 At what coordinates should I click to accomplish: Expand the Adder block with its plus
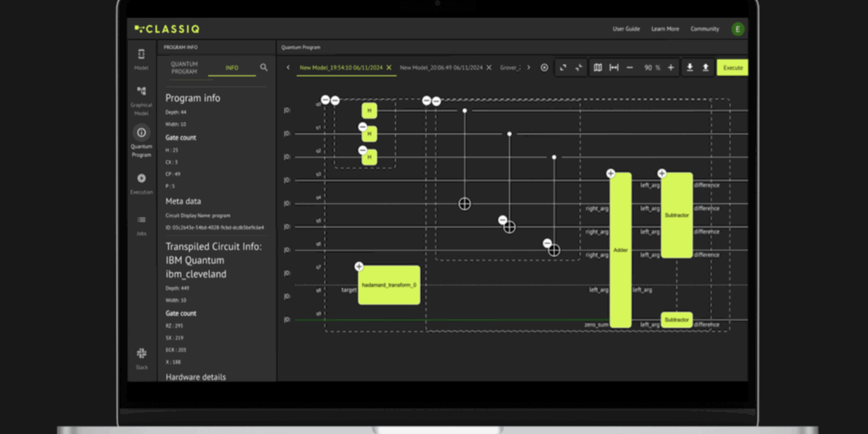pos(611,174)
